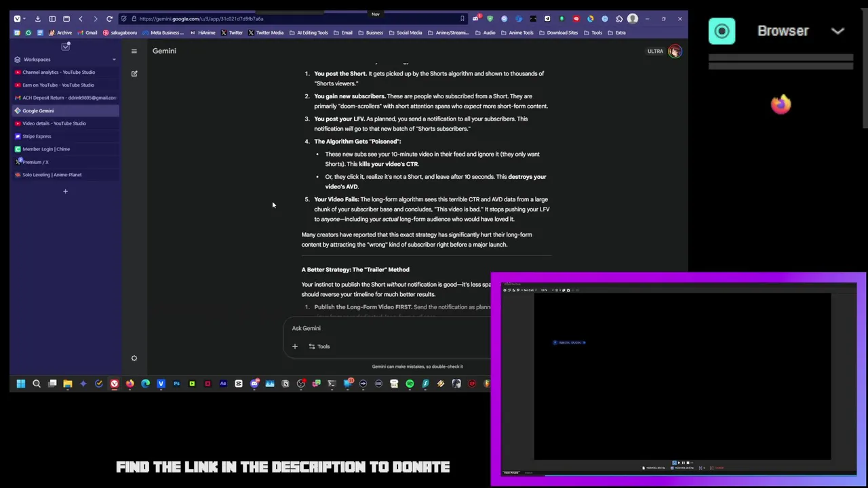Launch Microsoft Edge from taskbar
Viewport: 868px width, 488px height.
146,384
